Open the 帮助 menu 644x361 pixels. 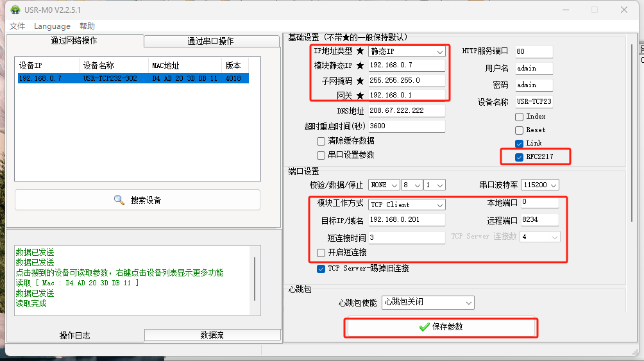tap(87, 26)
